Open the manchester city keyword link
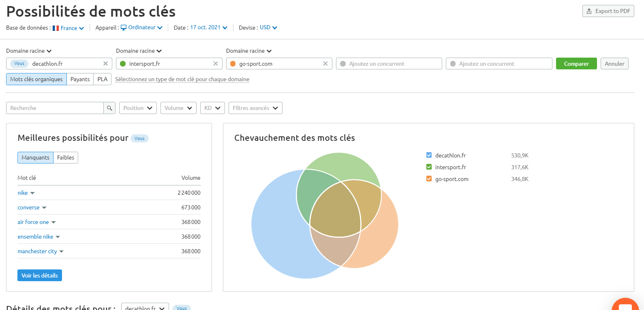The image size is (644, 310). pos(37,251)
